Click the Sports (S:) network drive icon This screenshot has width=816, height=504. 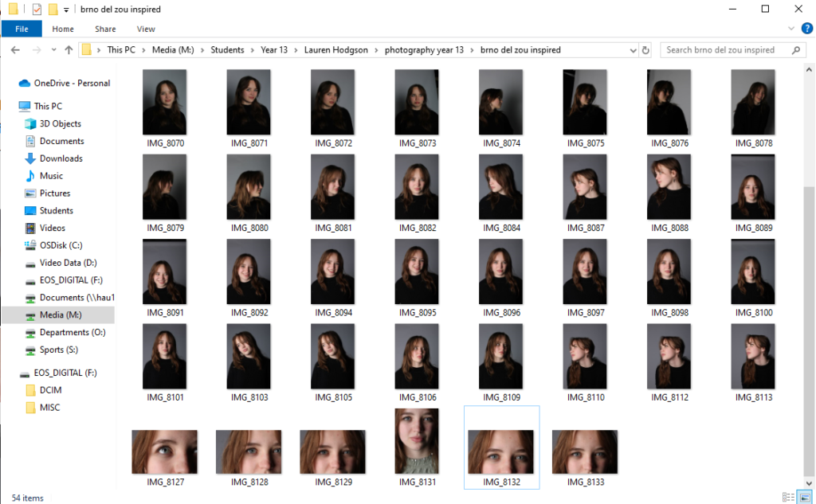[x=30, y=350]
